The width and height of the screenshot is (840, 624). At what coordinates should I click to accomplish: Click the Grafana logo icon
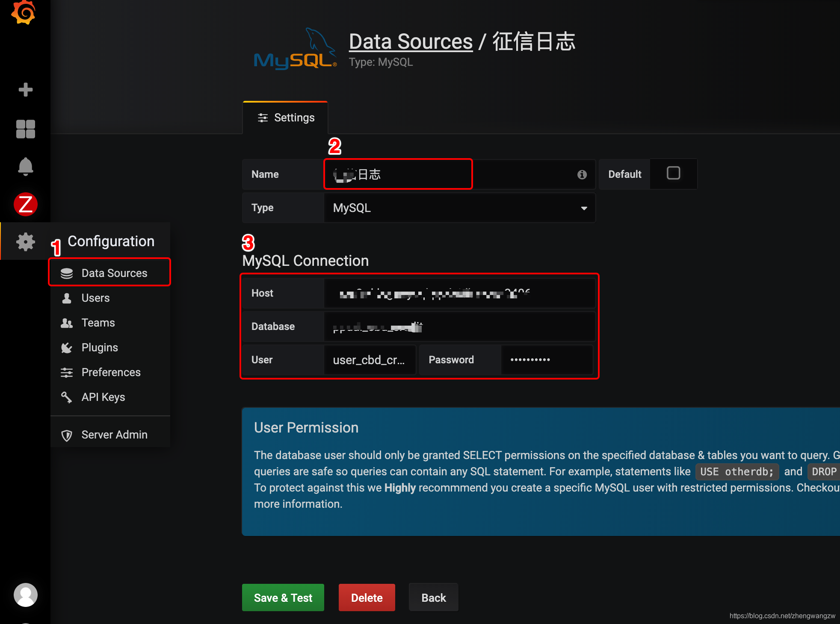[x=24, y=13]
